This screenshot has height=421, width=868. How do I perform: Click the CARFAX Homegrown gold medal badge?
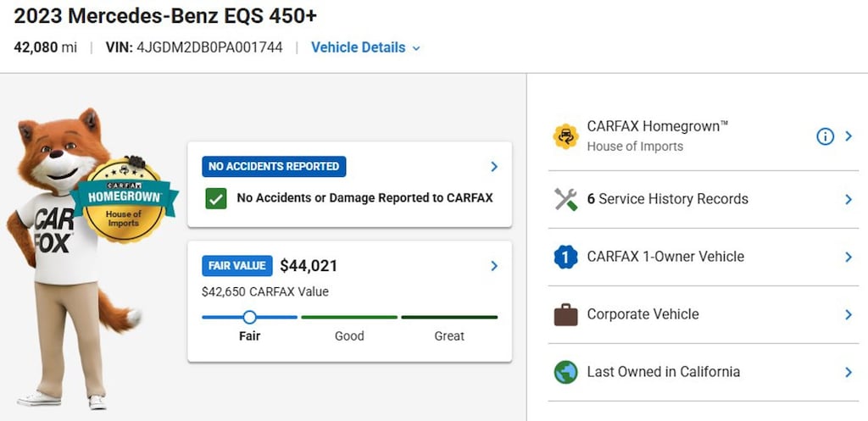coord(125,200)
